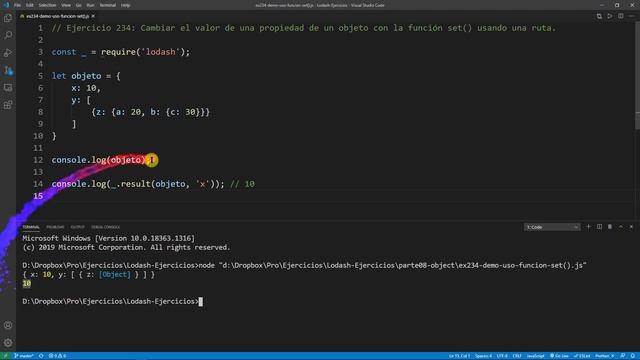The height and width of the screenshot is (360, 640).
Task: Click the Go Live button in status bar
Action: [559, 356]
